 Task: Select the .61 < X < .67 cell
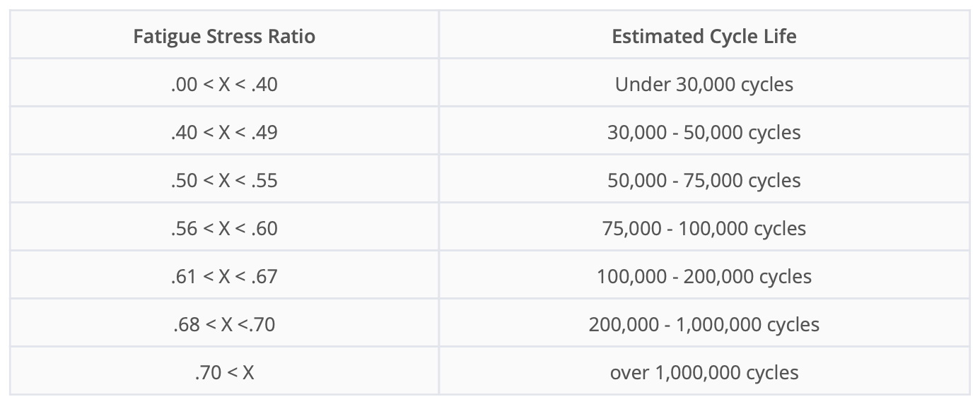click(x=224, y=276)
